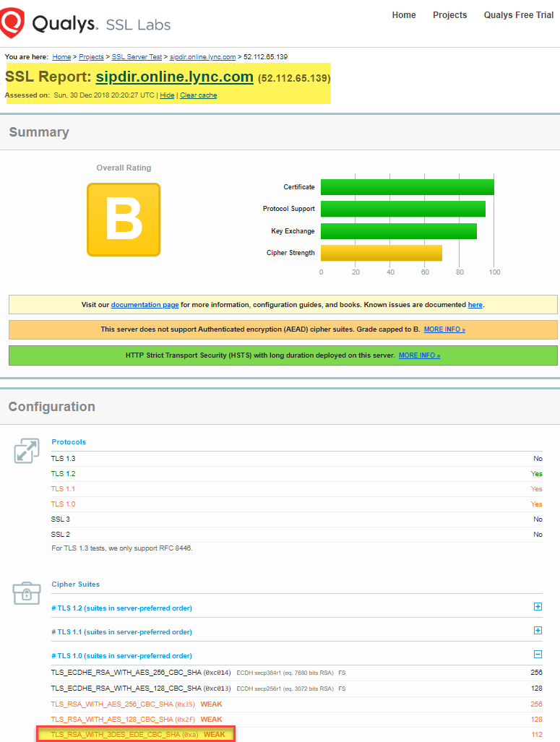Follow the Projects breadcrumb link
Viewport: 560px width, 742px height.
(91, 57)
